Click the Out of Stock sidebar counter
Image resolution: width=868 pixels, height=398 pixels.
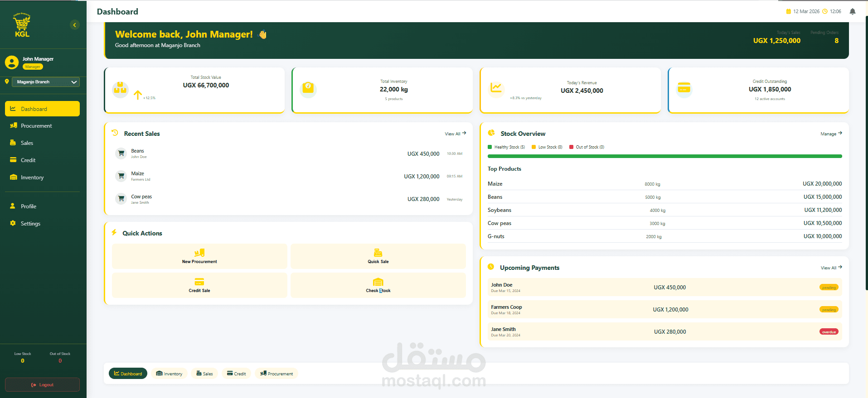(60, 358)
